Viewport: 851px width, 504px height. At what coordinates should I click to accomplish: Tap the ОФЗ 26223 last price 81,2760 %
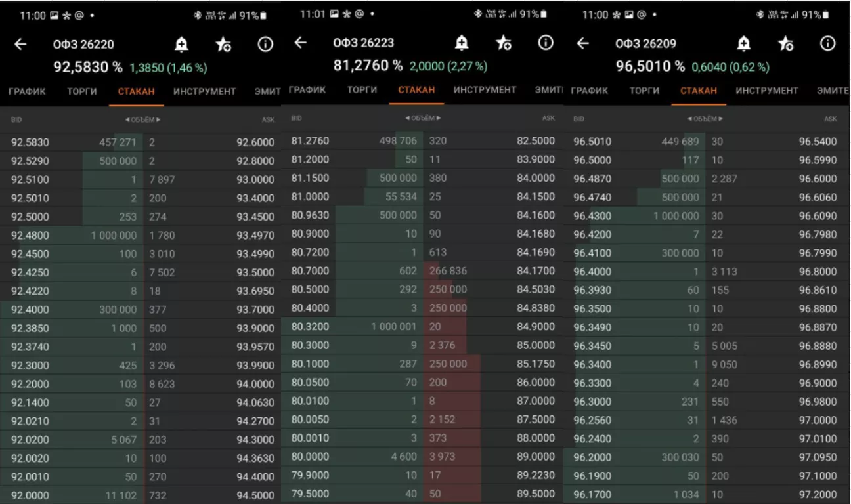click(368, 66)
